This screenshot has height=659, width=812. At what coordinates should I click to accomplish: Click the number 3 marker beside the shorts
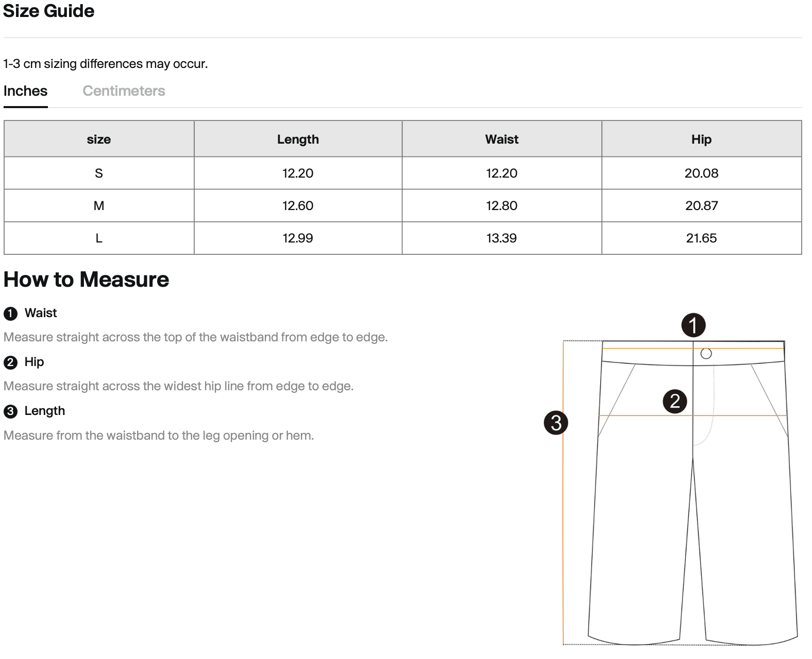click(556, 423)
